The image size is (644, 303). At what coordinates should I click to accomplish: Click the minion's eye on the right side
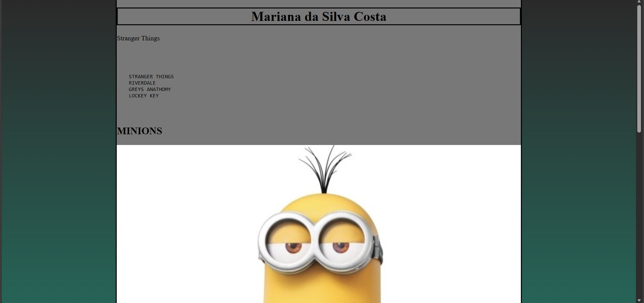tap(341, 246)
